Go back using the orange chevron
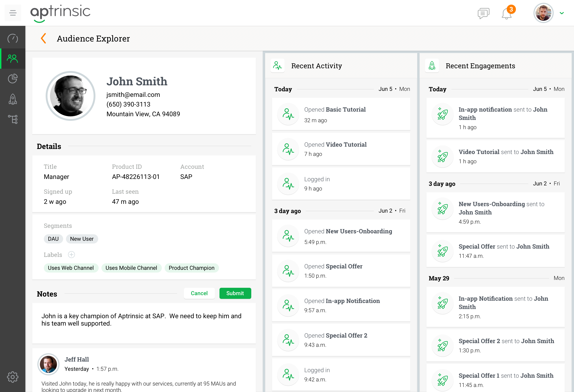Screen dimensions: 574x392 coord(44,38)
